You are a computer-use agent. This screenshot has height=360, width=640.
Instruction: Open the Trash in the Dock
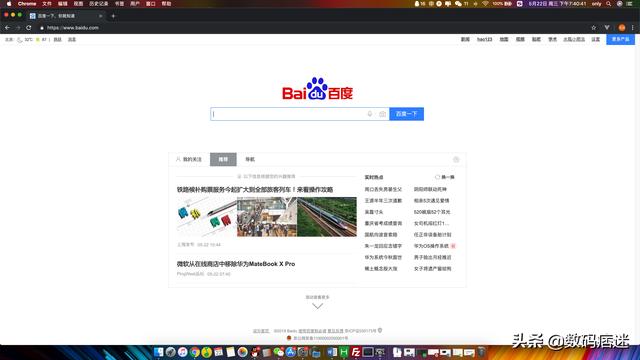click(481, 352)
